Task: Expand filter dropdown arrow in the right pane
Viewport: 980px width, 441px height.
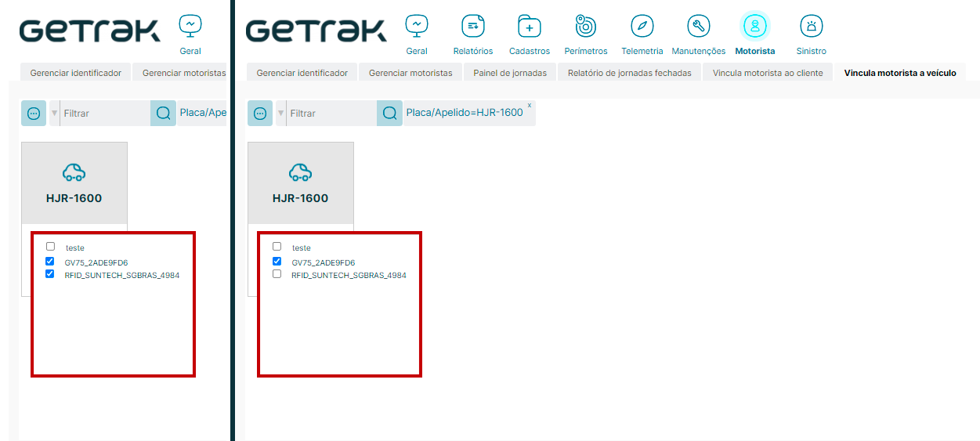Action: pyautogui.click(x=280, y=114)
